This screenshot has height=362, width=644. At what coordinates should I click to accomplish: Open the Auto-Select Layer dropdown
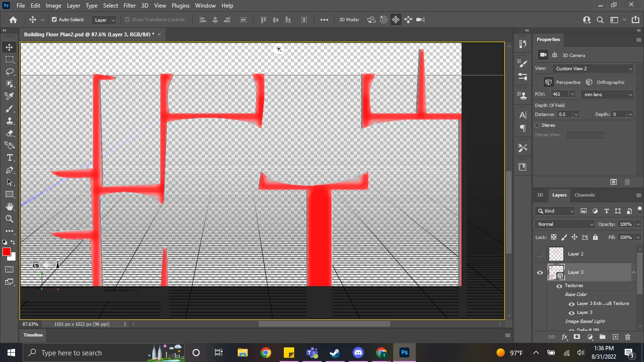pos(104,20)
